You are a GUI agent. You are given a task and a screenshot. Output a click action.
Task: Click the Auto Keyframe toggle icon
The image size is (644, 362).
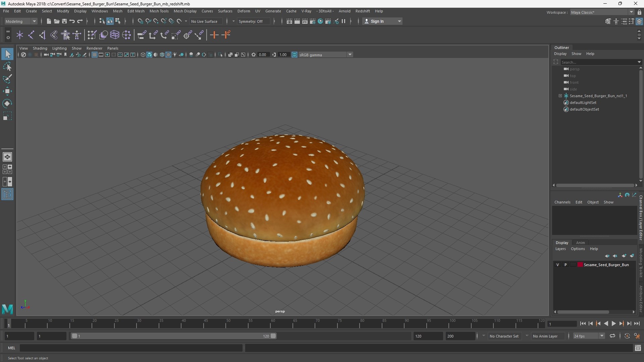[x=627, y=336]
